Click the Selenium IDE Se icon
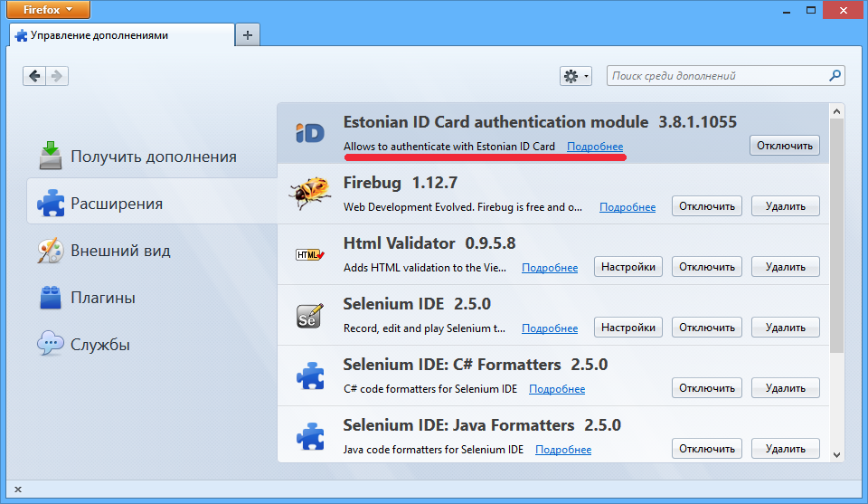The height and width of the screenshot is (504, 868). coord(309,316)
